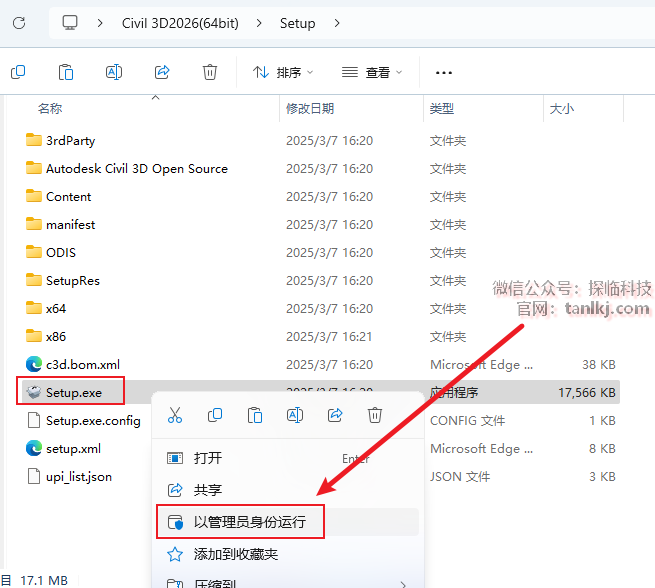Sort by 修改日期 column header
655x588 pixels.
(310, 109)
